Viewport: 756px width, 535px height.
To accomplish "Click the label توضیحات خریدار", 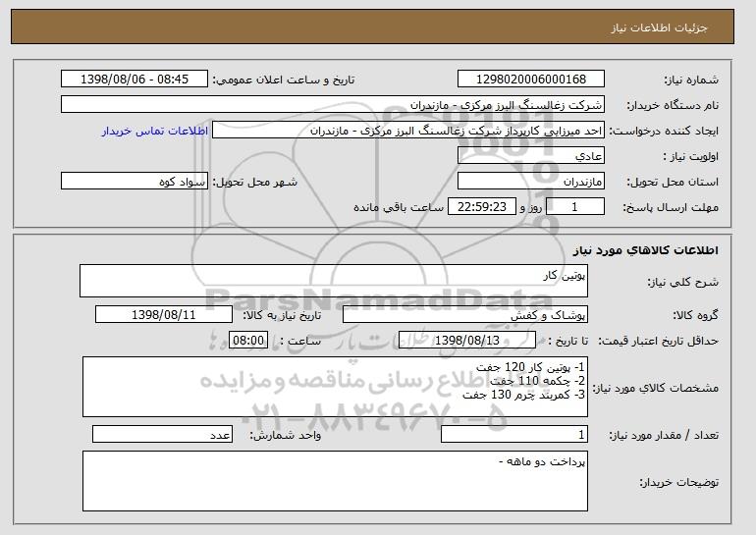I will point(678,482).
